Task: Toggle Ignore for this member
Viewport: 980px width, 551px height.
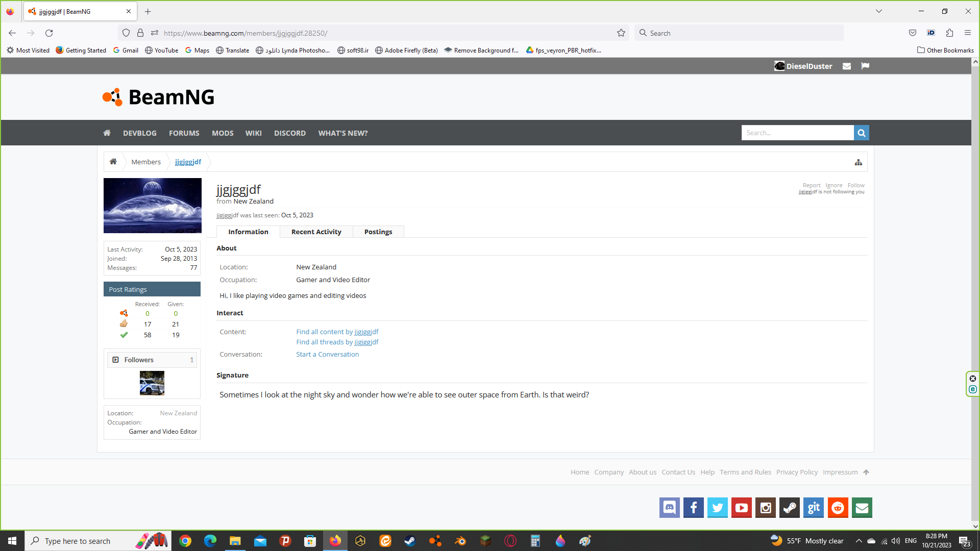Action: (x=834, y=185)
